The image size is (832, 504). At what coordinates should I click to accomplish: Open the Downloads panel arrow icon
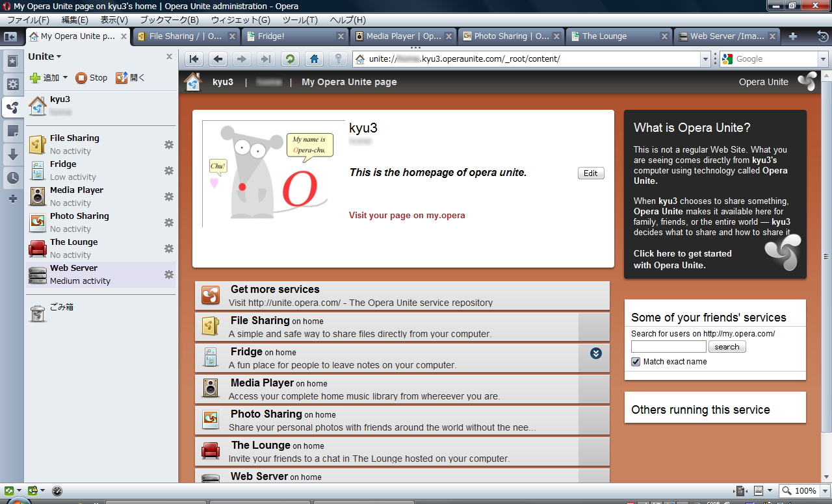[x=12, y=155]
